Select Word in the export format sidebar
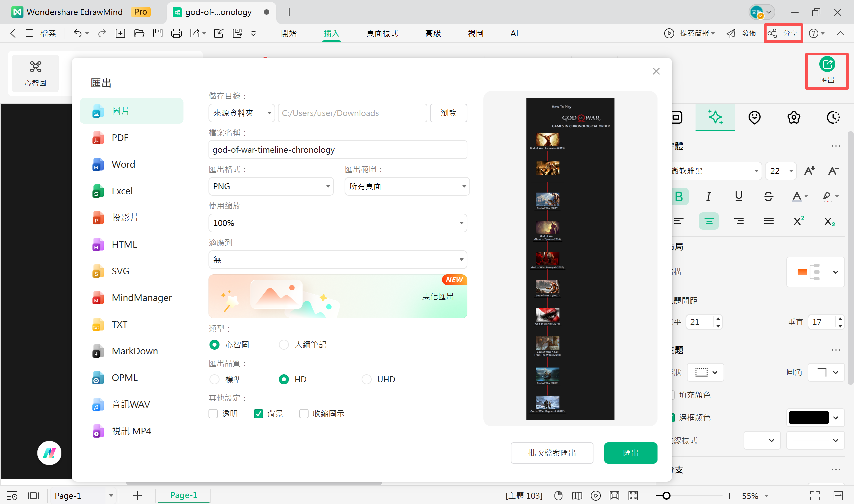854x504 pixels. (123, 164)
